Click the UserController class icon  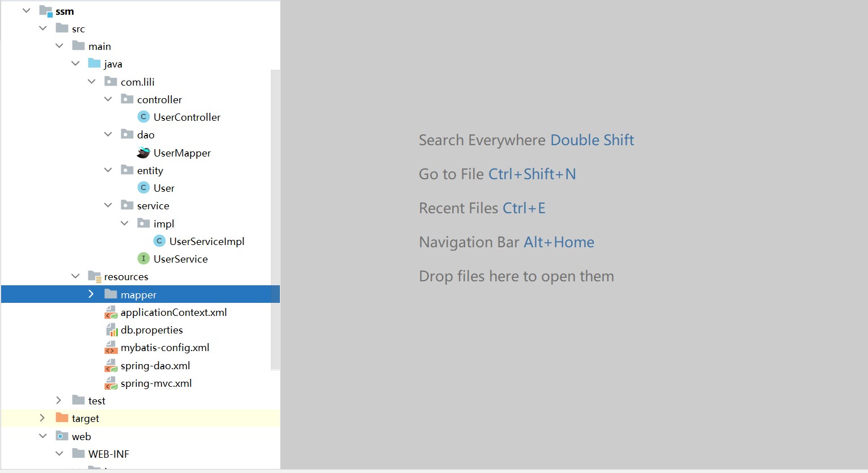pos(144,117)
